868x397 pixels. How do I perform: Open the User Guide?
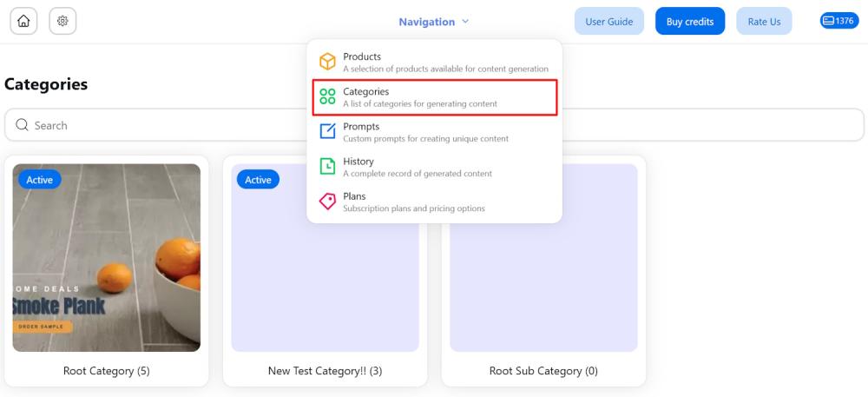[x=609, y=21]
